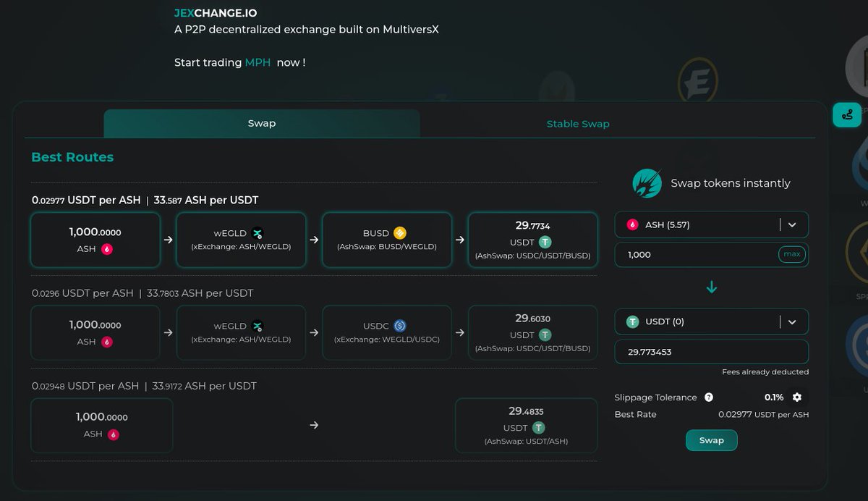The width and height of the screenshot is (868, 501).
Task: Click ASH icon in second route card
Action: (x=107, y=342)
